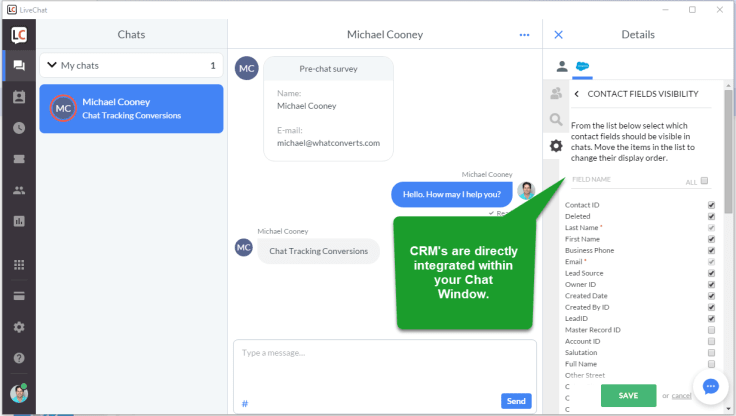This screenshot has height=416, width=736.
Task: Click the 'Chat Tracking Conversions' message bubble
Action: 318,251
